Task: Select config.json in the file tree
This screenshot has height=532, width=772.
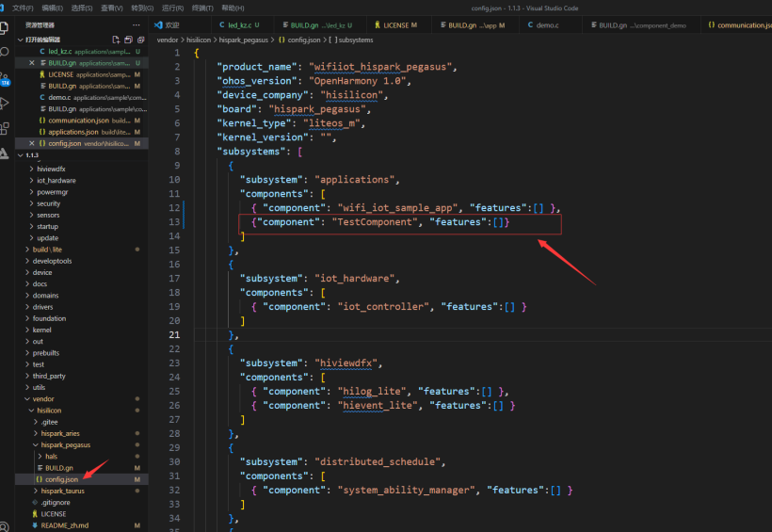Action: tap(61, 479)
